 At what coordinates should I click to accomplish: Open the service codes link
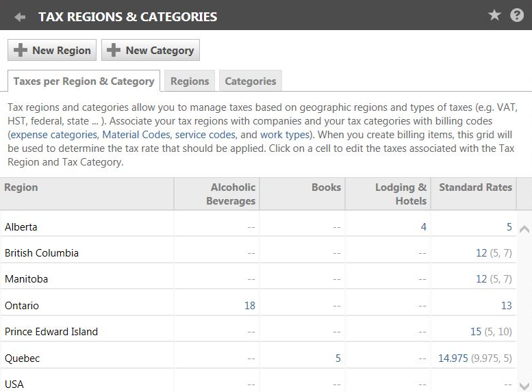[x=205, y=135]
